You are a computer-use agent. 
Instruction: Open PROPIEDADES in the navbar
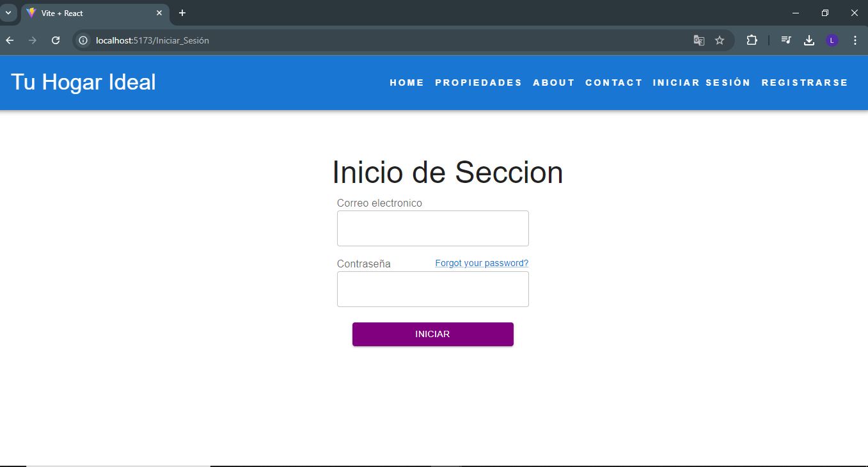(x=478, y=83)
